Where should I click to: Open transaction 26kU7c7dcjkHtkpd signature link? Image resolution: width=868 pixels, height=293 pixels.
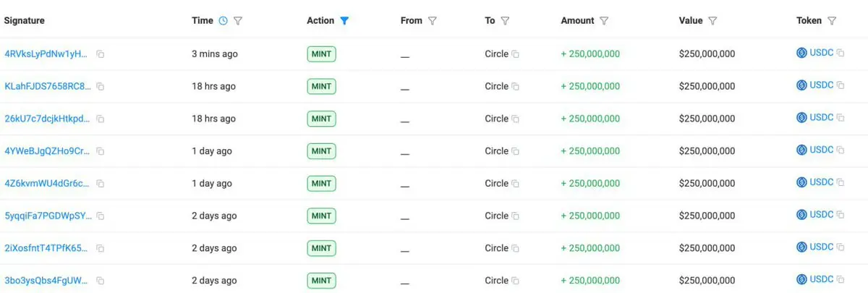(48, 119)
